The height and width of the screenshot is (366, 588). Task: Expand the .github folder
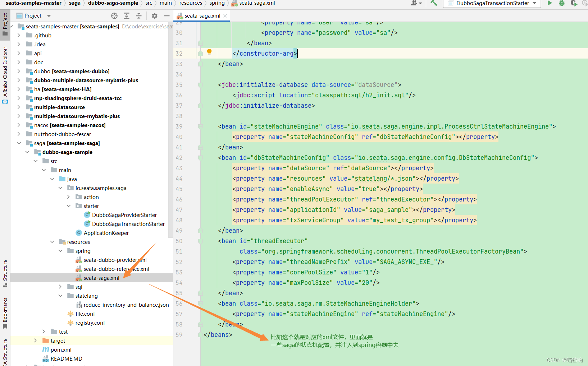pyautogui.click(x=19, y=36)
